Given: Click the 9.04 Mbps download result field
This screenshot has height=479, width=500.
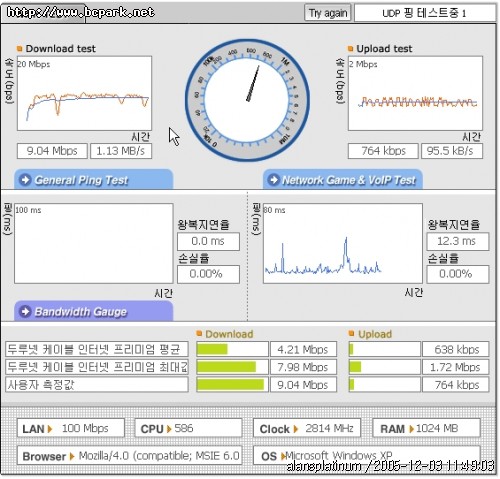Looking at the screenshot, I should [x=52, y=151].
